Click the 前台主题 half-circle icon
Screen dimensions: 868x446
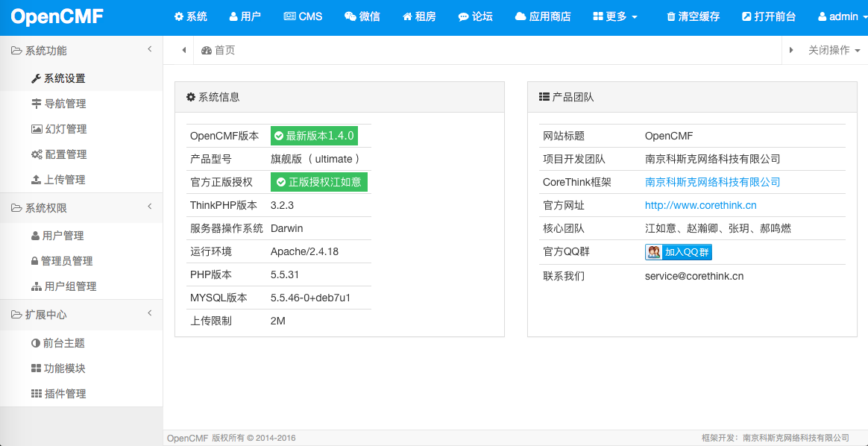coord(36,344)
